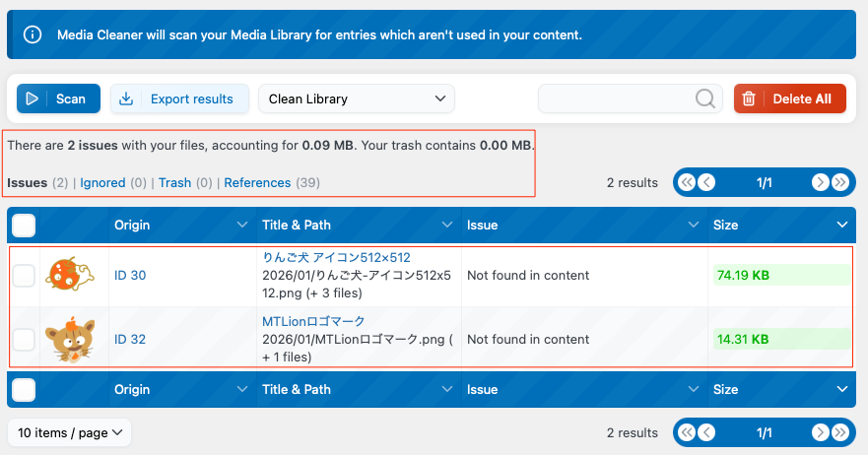This screenshot has height=455, width=868.
Task: Open the Clean Library dropdown
Action: pyautogui.click(x=356, y=98)
